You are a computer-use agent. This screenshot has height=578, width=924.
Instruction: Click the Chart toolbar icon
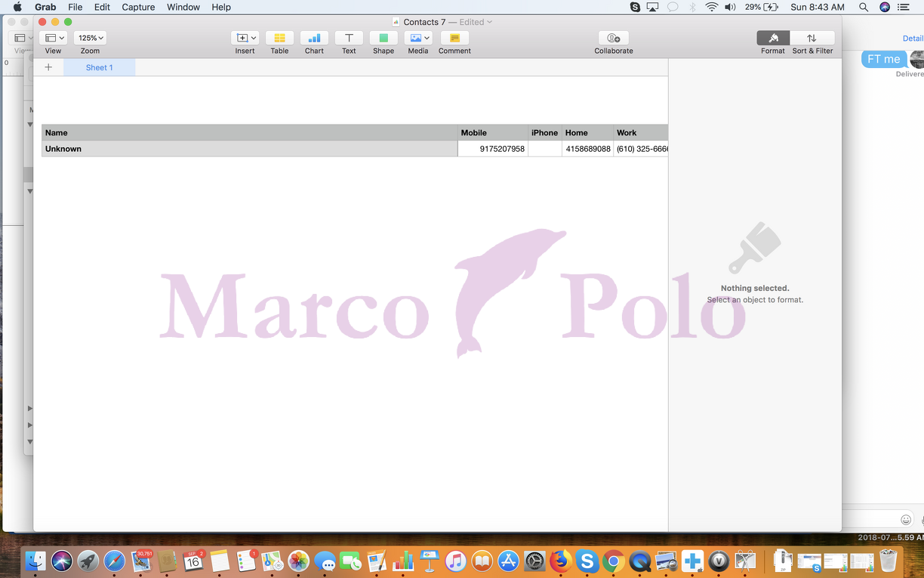pos(314,38)
